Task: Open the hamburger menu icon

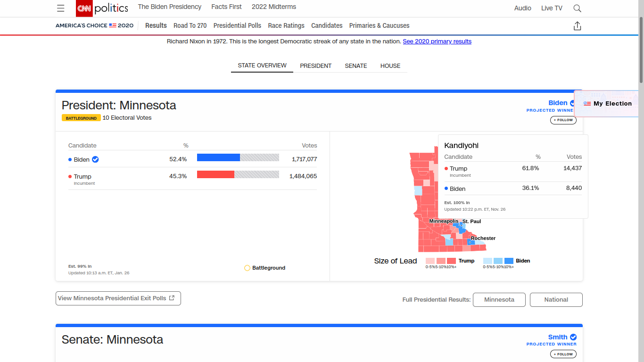Action: tap(60, 8)
